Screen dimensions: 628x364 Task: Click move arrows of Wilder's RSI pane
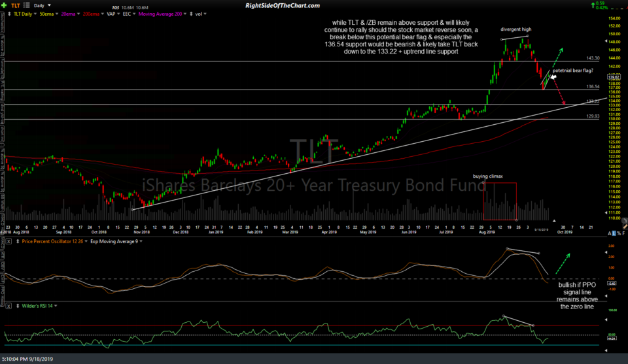tap(18, 306)
